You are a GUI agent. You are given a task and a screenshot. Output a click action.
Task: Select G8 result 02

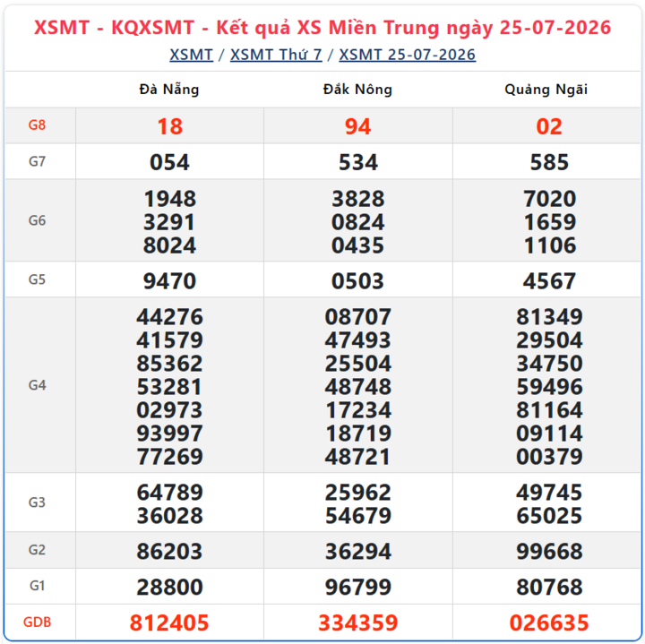pyautogui.click(x=549, y=126)
